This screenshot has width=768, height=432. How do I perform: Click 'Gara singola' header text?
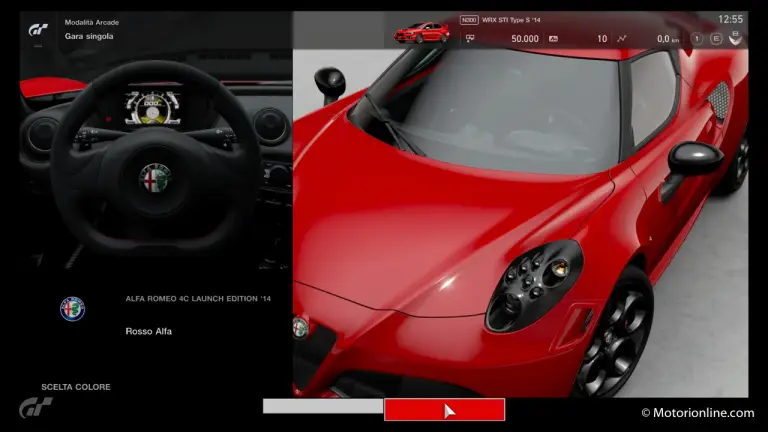point(89,36)
